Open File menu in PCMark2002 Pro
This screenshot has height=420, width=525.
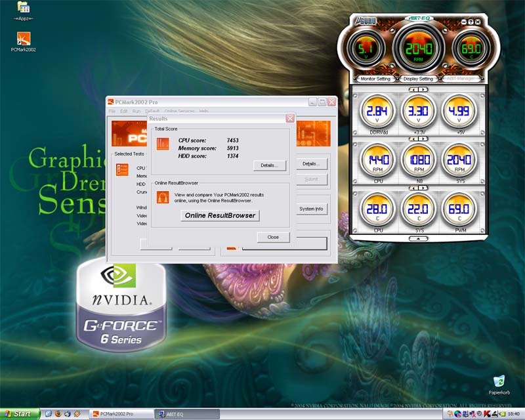pyautogui.click(x=112, y=111)
